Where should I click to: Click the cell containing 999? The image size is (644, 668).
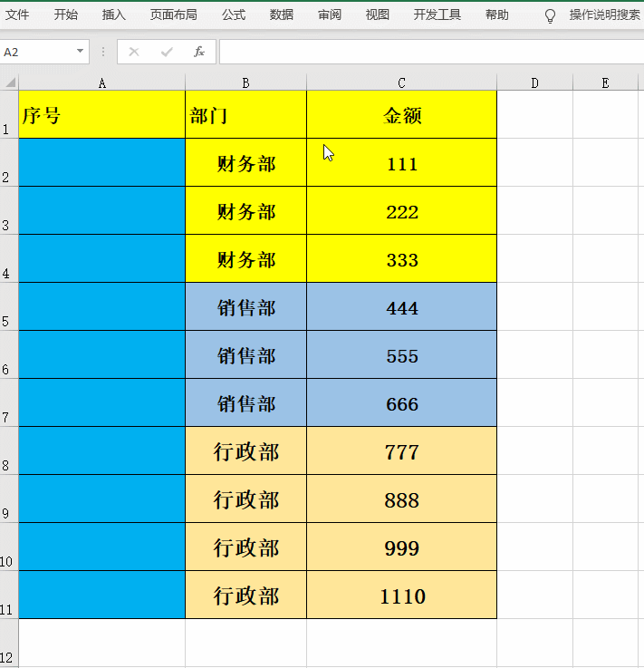coord(402,547)
